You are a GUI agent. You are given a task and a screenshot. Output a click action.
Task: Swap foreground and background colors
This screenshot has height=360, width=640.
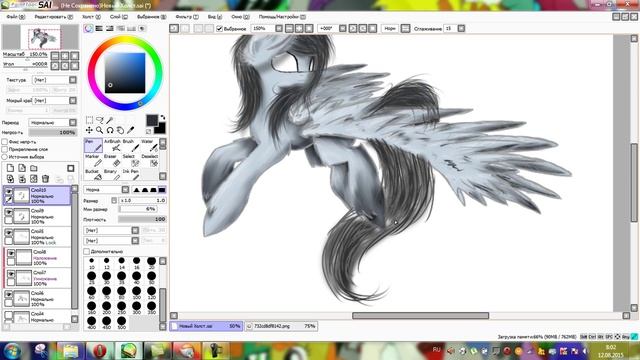pos(162,118)
